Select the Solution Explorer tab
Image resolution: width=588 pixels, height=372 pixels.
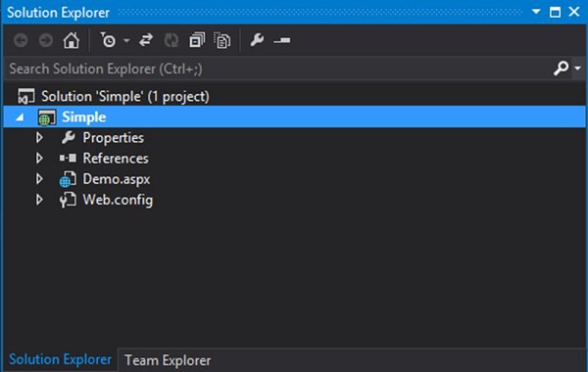(x=60, y=359)
